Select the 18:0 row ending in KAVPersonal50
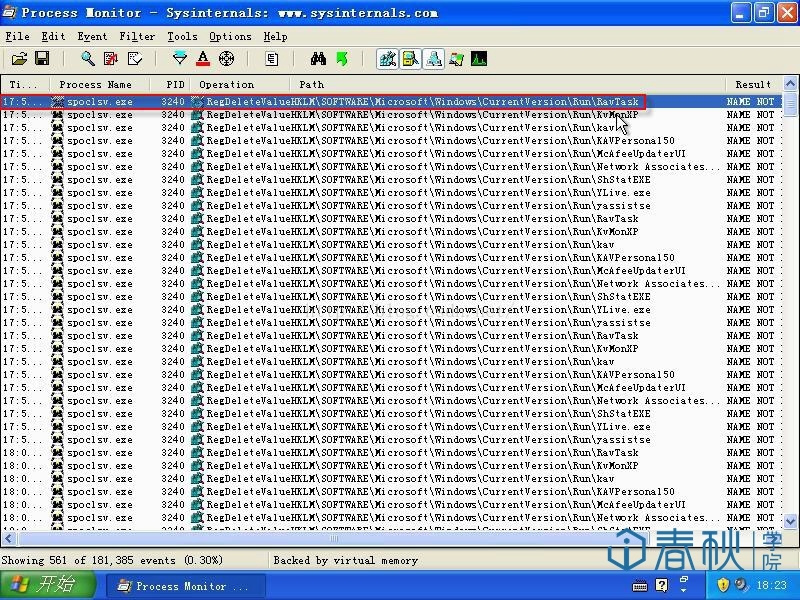Image resolution: width=800 pixels, height=600 pixels. [391, 492]
